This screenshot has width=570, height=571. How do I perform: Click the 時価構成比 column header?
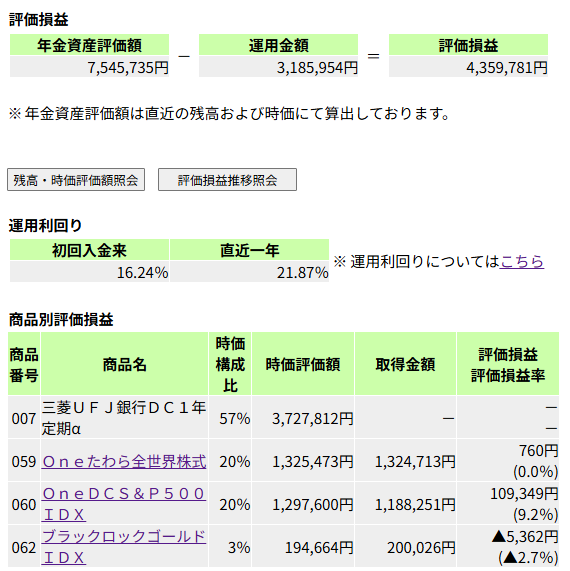[230, 364]
